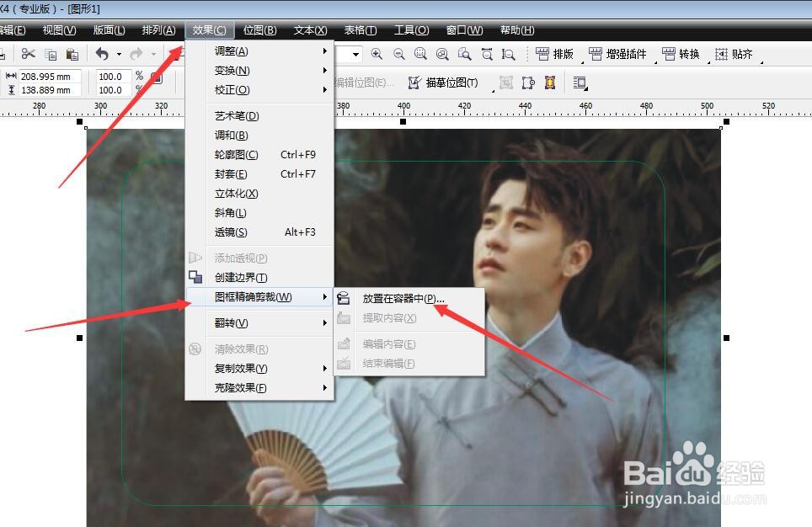The height and width of the screenshot is (527, 812).
Task: Open the 版面 Layout menu
Action: tap(109, 30)
